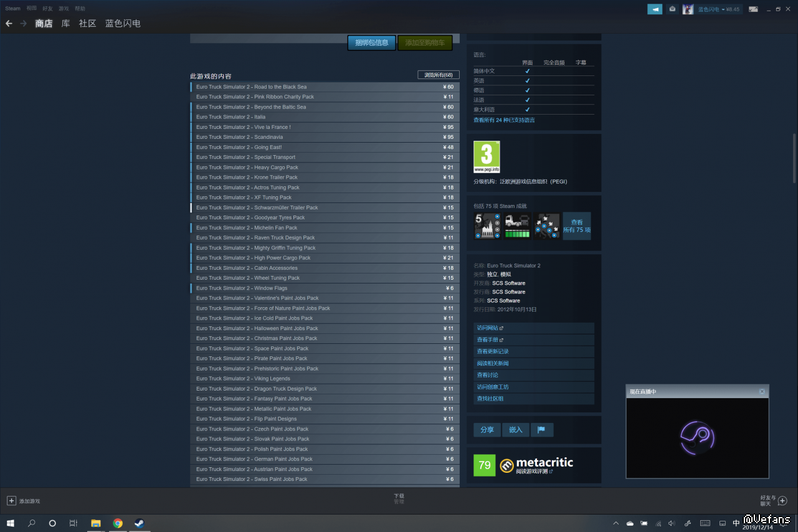The image size is (798, 532).
Task: Open the PEGI 3 rating image
Action: 487,157
